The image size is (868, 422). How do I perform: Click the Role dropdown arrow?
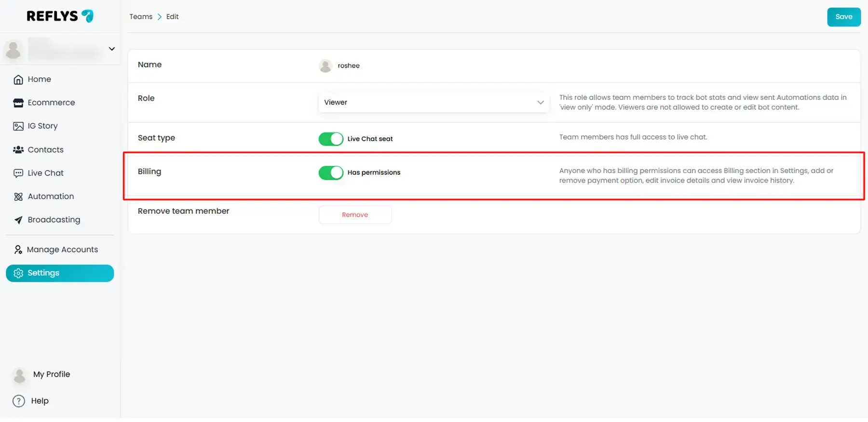(x=540, y=102)
